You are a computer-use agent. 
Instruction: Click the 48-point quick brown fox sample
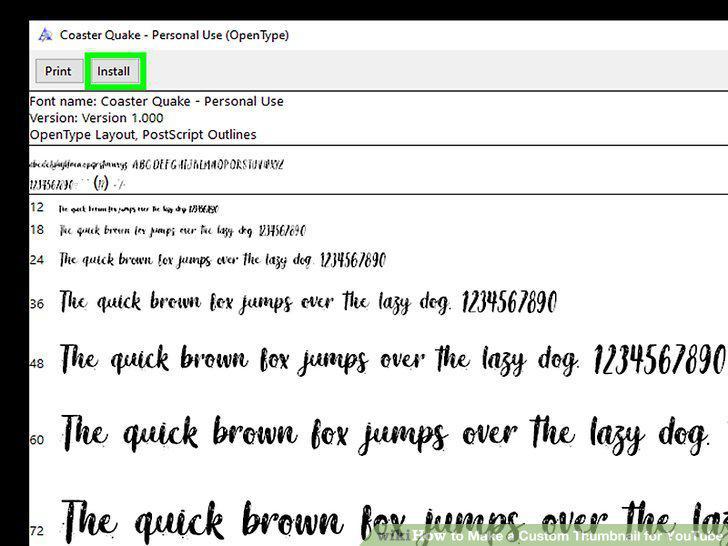(x=393, y=360)
